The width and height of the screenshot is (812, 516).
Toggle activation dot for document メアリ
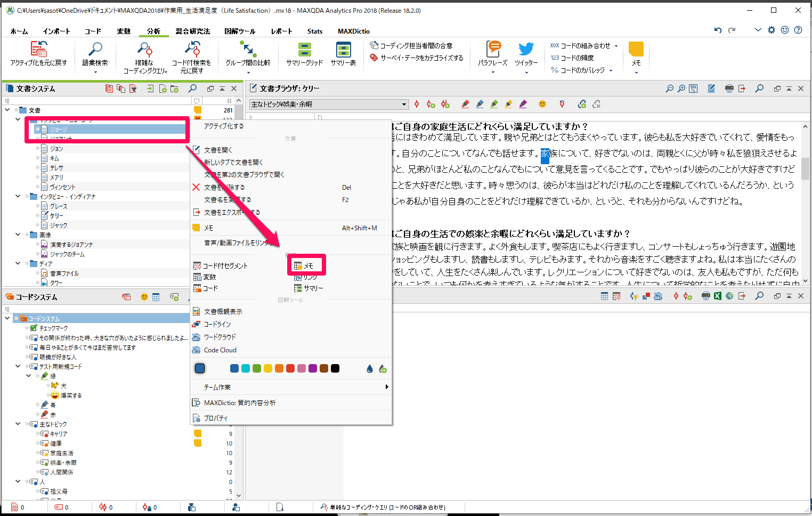coord(37,178)
